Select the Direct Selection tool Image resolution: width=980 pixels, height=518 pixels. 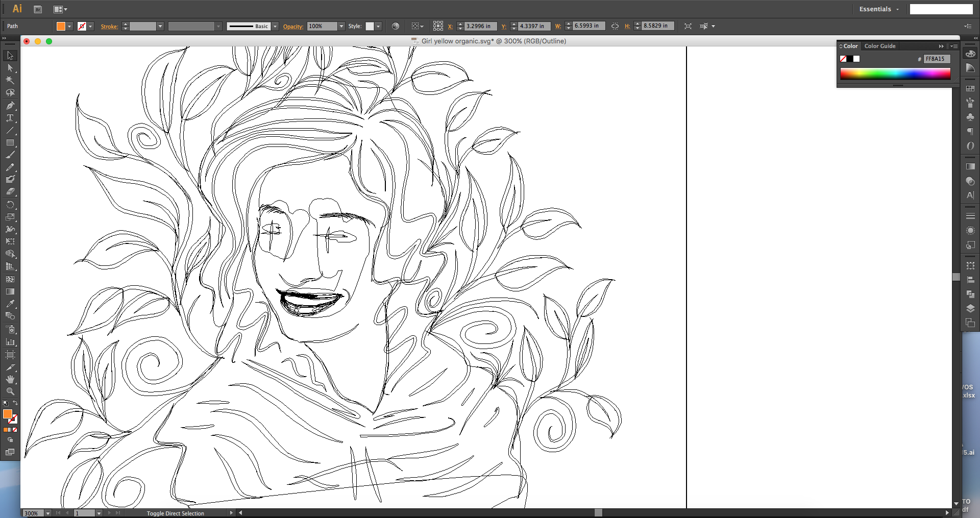[x=10, y=68]
